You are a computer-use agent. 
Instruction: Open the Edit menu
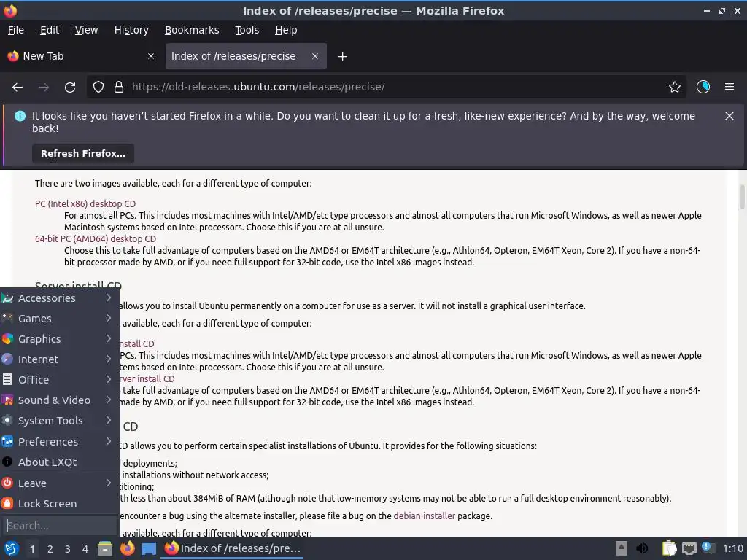coord(50,30)
